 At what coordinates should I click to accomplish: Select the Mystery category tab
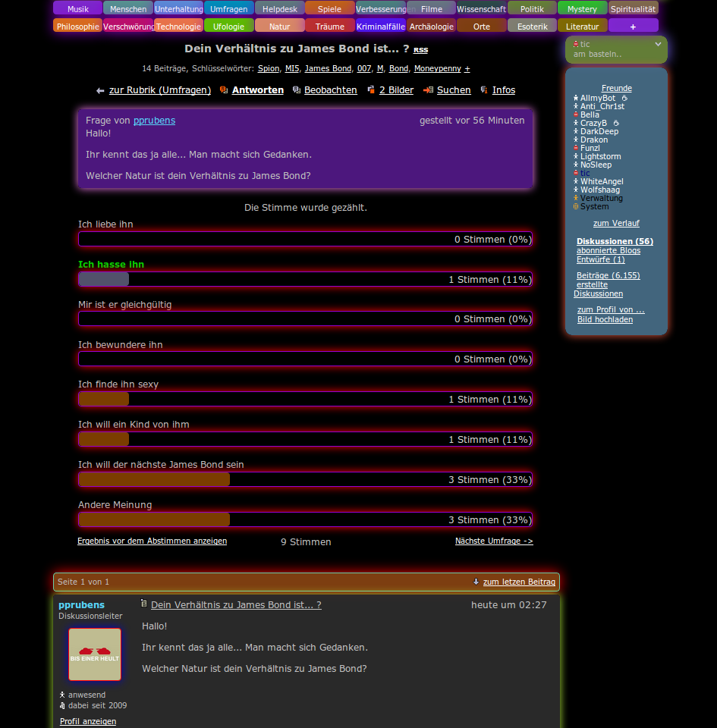coord(583,8)
